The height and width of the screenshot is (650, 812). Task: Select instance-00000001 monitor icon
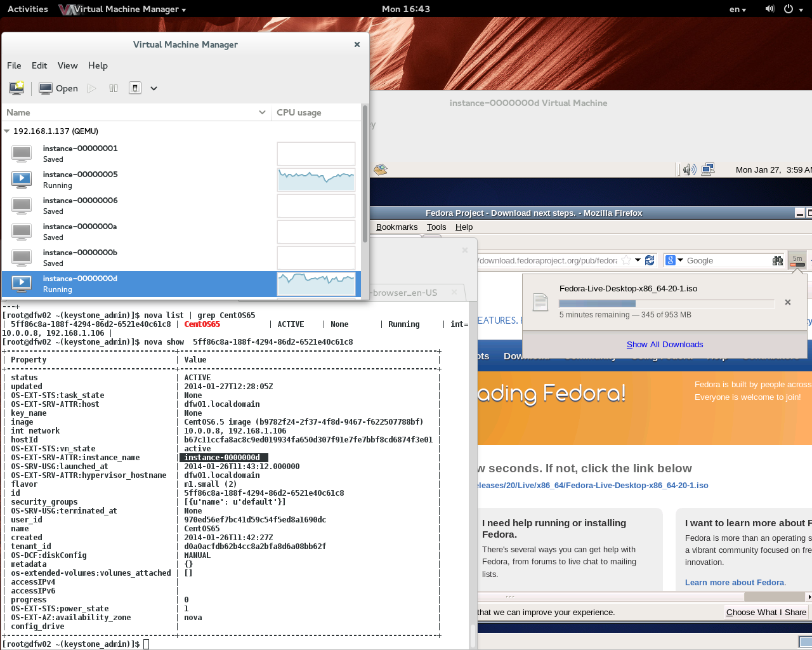coord(22,153)
